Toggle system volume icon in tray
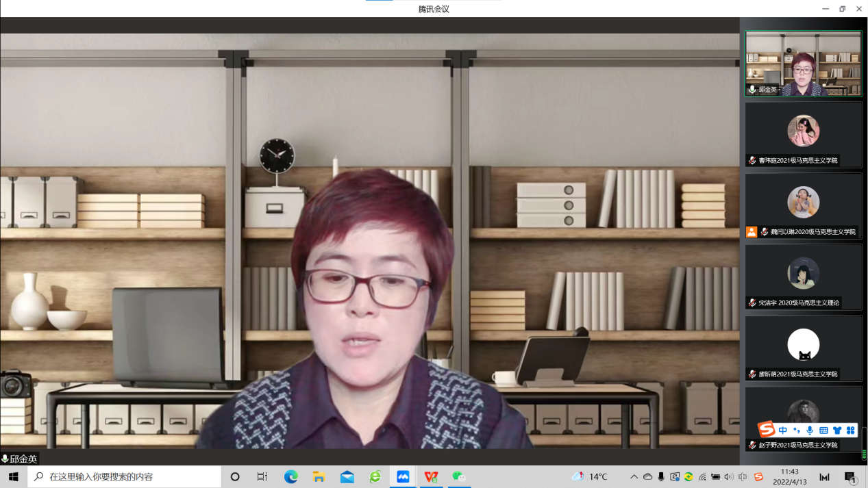The width and height of the screenshot is (868, 488). 729,476
